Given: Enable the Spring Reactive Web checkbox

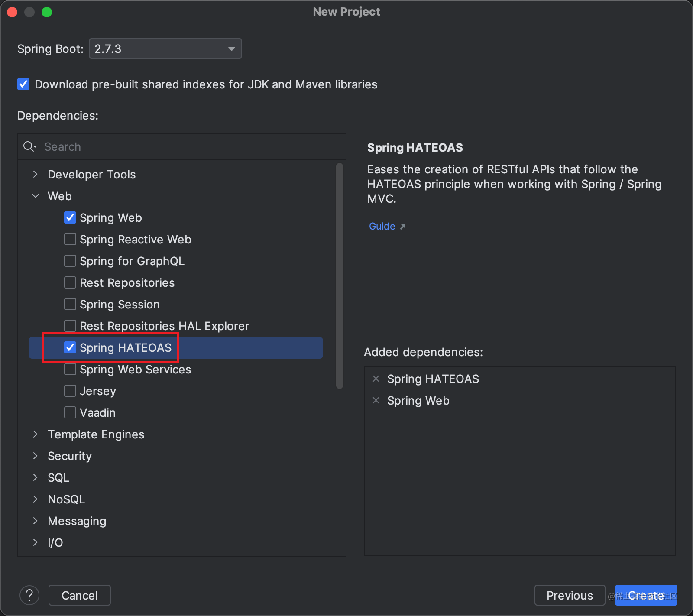Looking at the screenshot, I should [x=70, y=239].
